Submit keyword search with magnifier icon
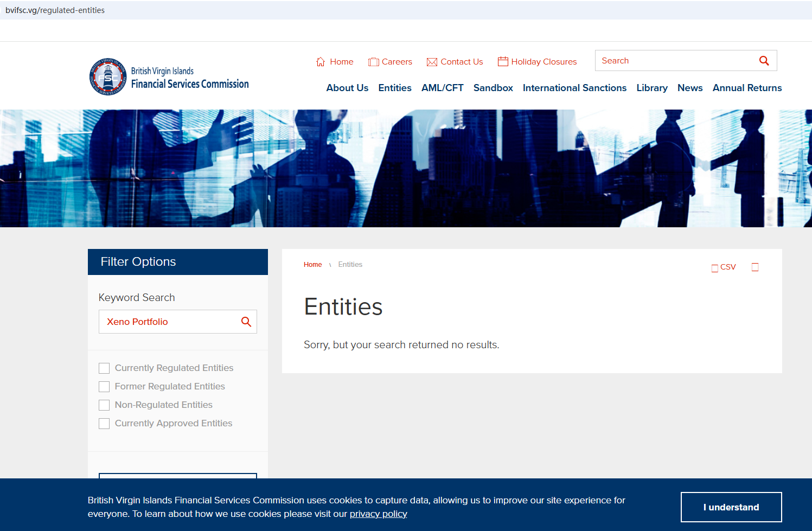The height and width of the screenshot is (531, 812). click(x=246, y=322)
